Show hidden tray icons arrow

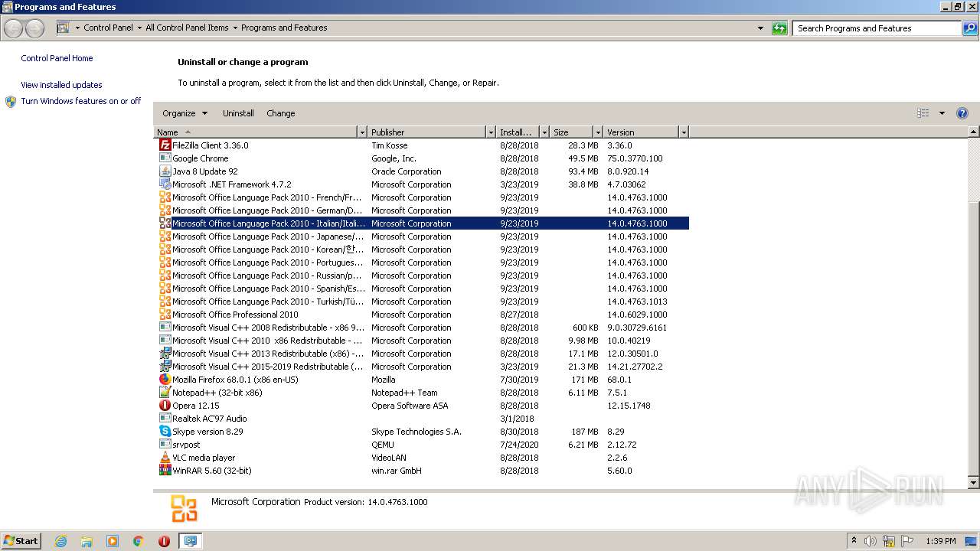click(x=854, y=541)
